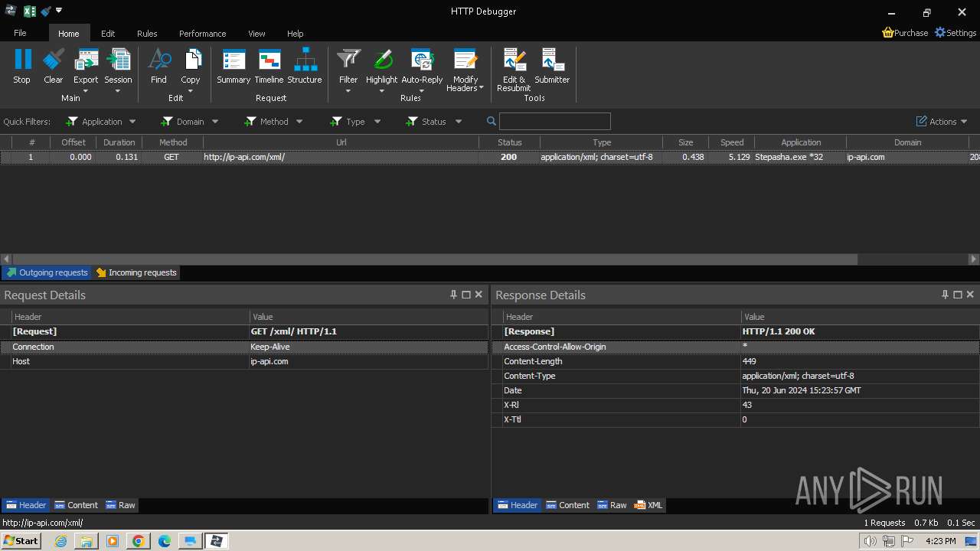The height and width of the screenshot is (551, 980).
Task: Select the Content-Length response header row
Action: click(x=735, y=361)
